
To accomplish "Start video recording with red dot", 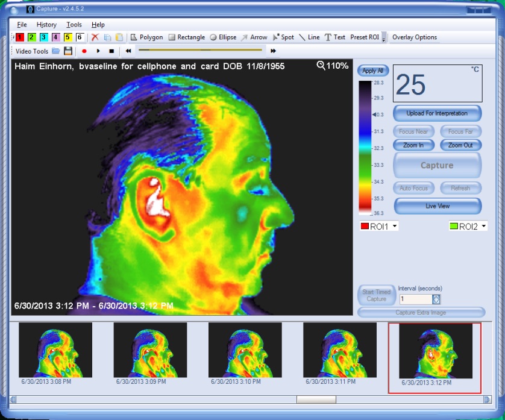I will pos(84,51).
